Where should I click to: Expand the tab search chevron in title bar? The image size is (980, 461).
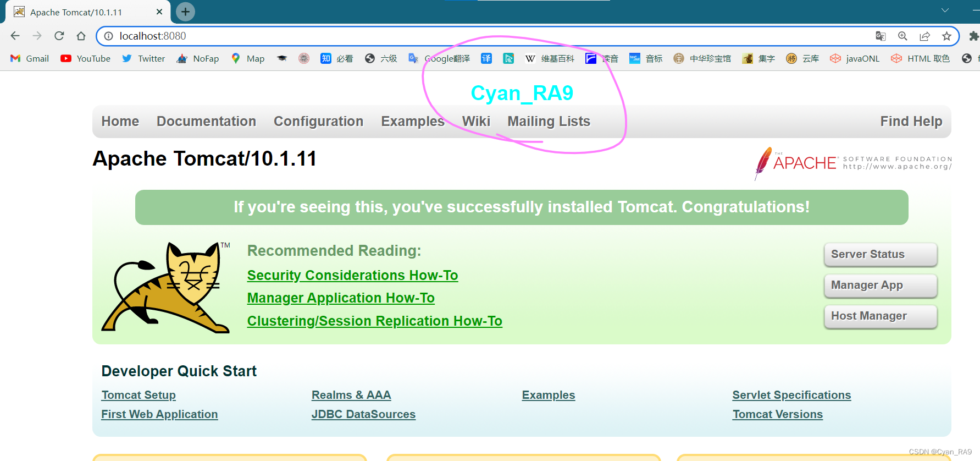[x=945, y=10]
